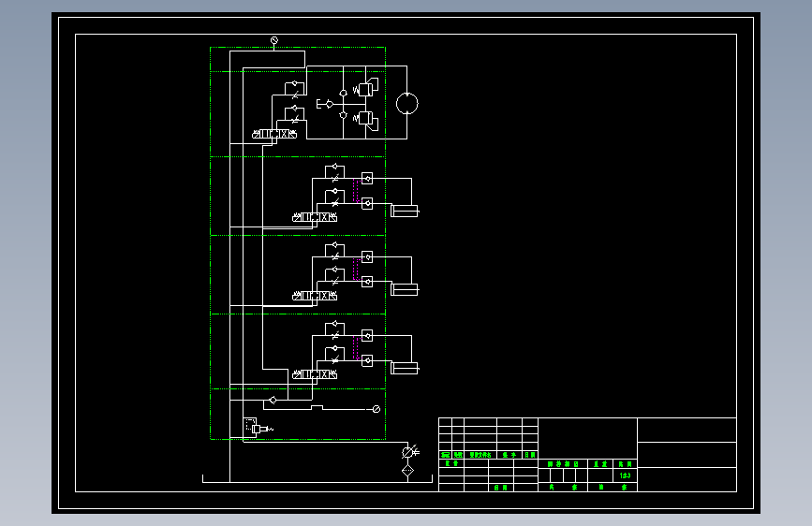Select the first cylinder's upper throttle check valve
This screenshot has height=526, width=812.
[334, 173]
